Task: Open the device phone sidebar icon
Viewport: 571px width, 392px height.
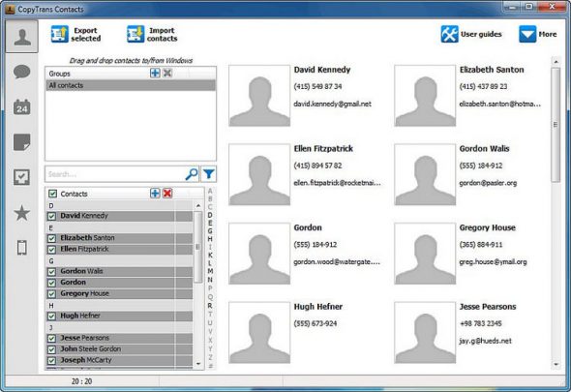Action: tap(22, 248)
